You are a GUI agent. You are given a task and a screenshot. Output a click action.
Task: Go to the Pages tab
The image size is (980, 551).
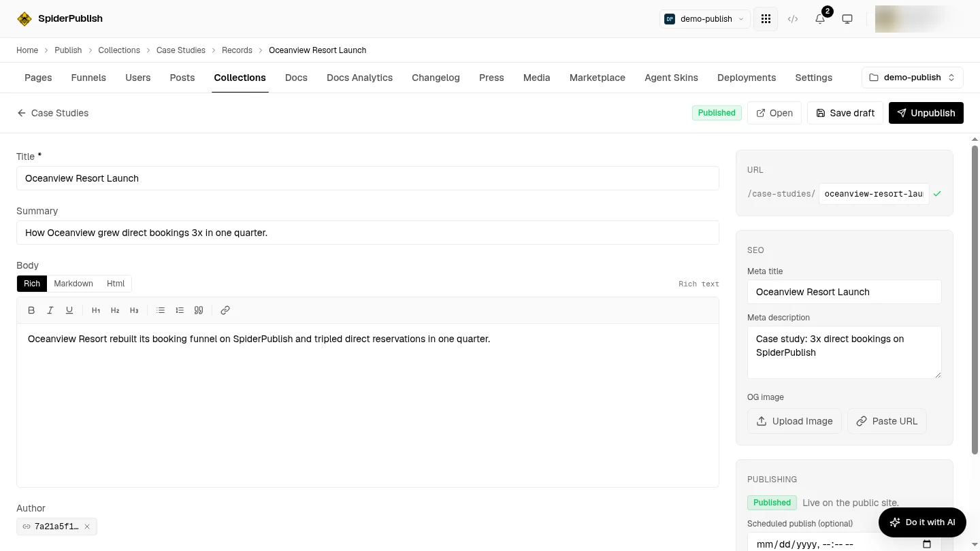click(38, 78)
